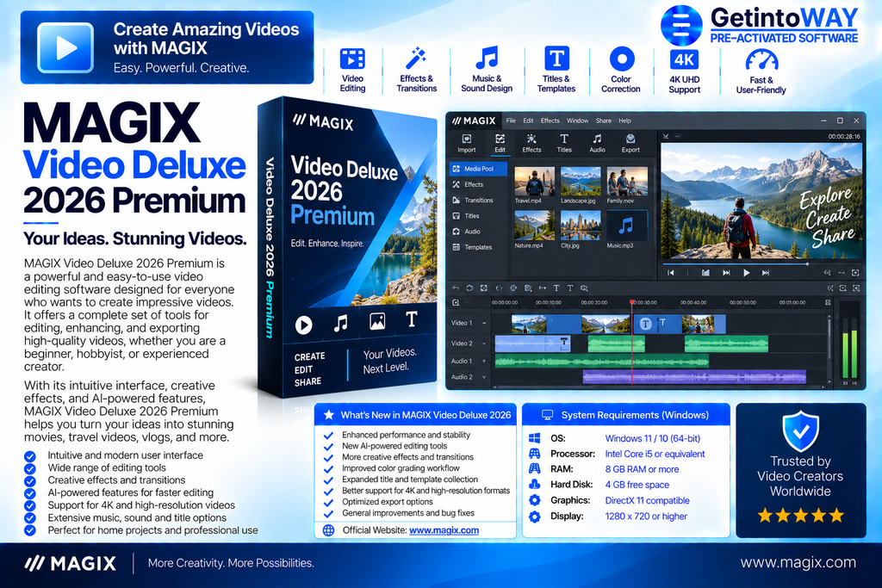Click the fullscreen icon under preview
This screenshot has width=882, height=588.
click(x=855, y=273)
